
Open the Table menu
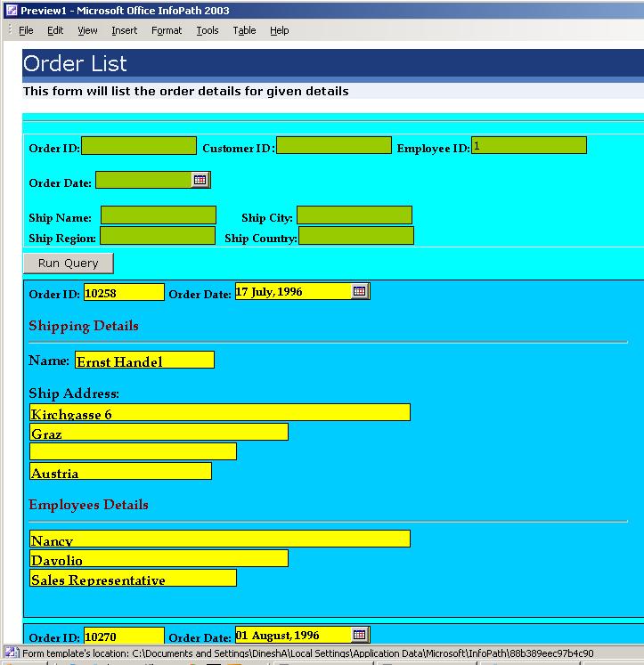click(244, 30)
